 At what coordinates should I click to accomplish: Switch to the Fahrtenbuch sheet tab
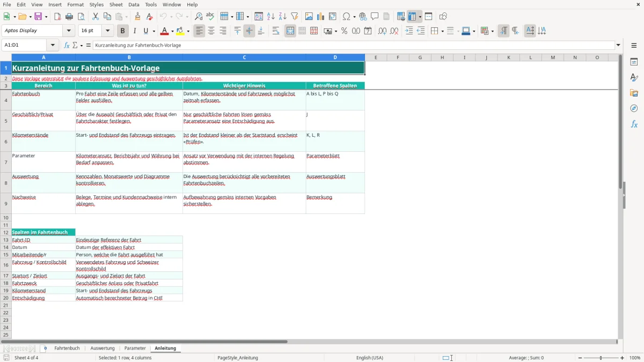tap(67, 349)
